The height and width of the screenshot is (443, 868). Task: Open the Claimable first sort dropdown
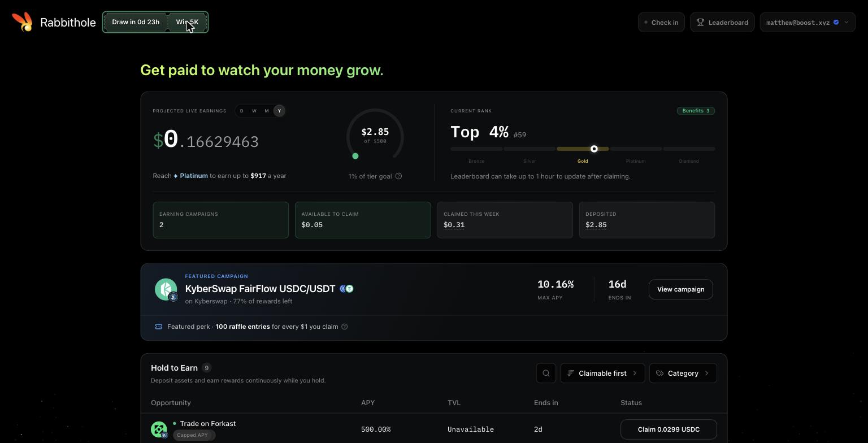pyautogui.click(x=602, y=373)
